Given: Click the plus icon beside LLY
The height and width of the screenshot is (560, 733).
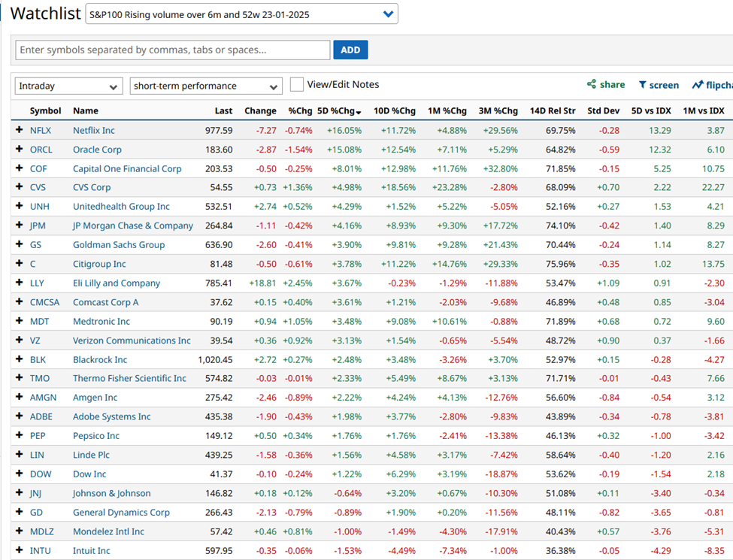Looking at the screenshot, I should (19, 283).
